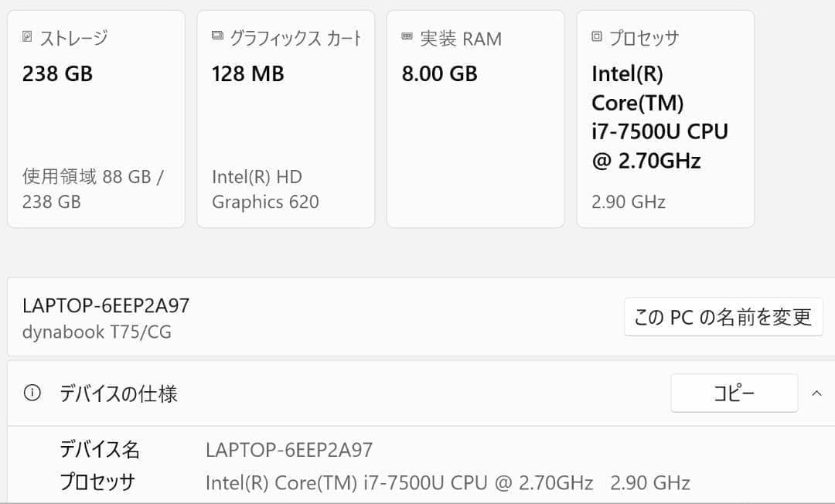Select the 8.00 GB RAM value

tap(439, 73)
